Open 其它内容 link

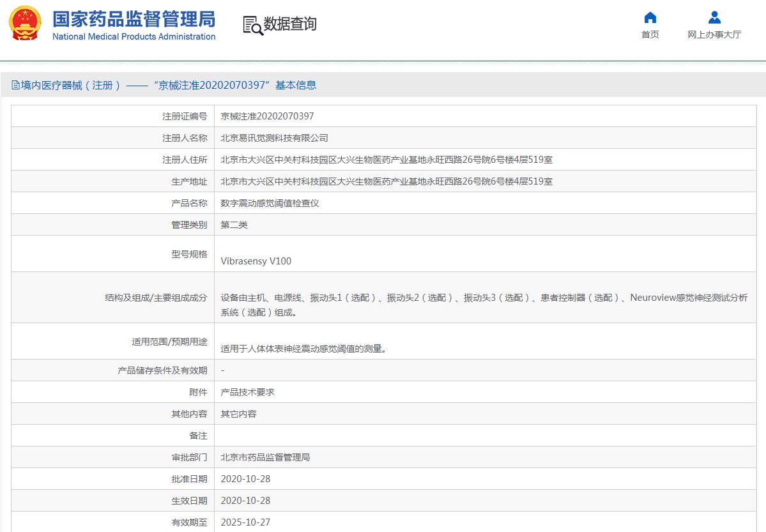[x=238, y=414]
